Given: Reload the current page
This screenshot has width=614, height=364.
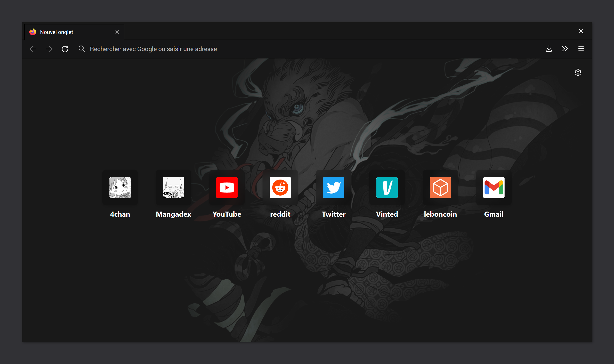Looking at the screenshot, I should click(65, 49).
